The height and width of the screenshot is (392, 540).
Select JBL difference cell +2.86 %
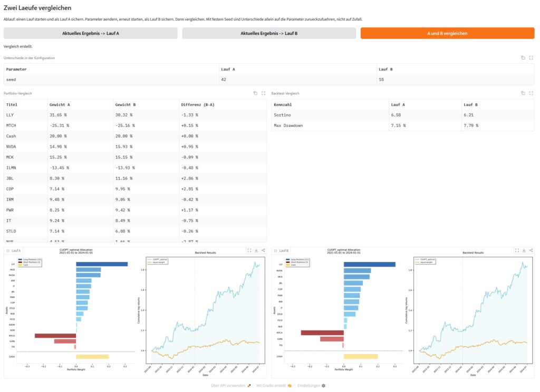[223, 178]
